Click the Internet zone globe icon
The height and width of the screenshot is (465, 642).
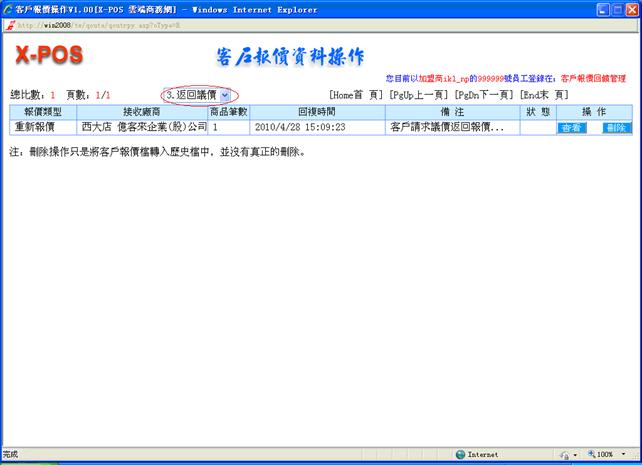[460, 454]
